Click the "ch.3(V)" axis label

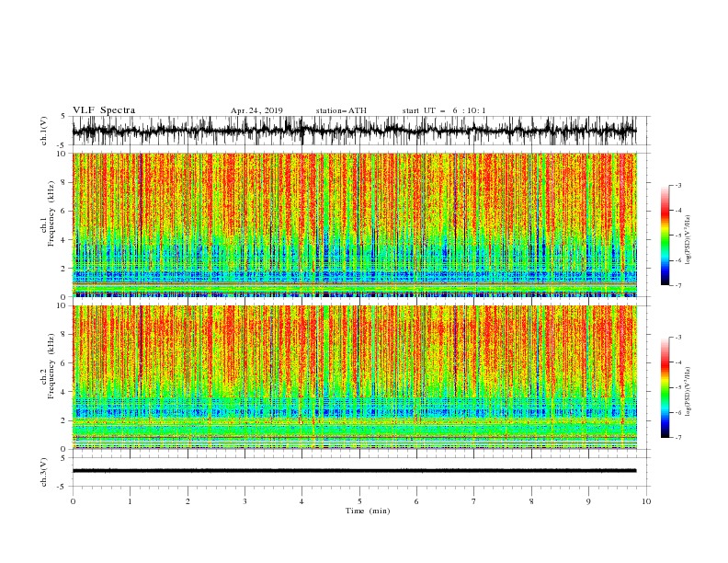click(44, 473)
